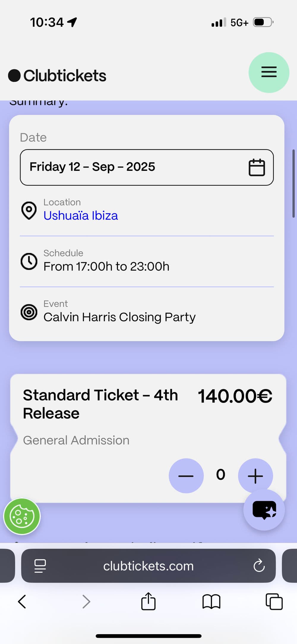Tap the event target icon
The width and height of the screenshot is (297, 644).
tap(29, 312)
